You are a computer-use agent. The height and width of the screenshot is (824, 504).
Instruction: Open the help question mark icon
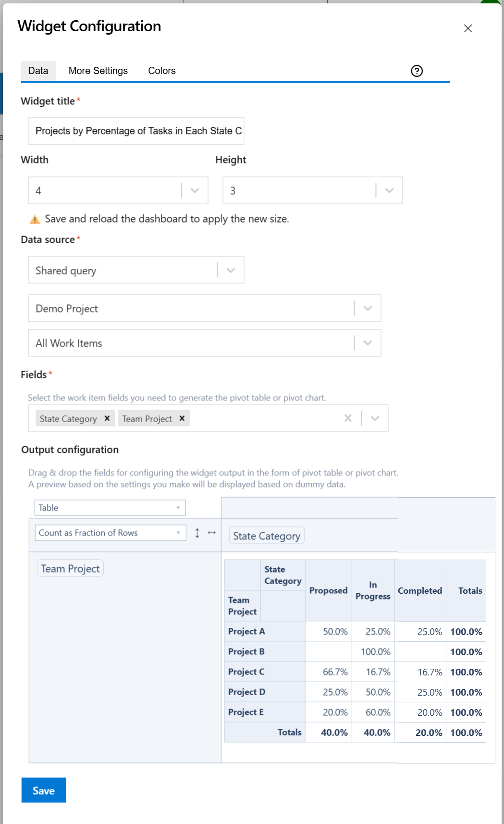[x=417, y=71]
